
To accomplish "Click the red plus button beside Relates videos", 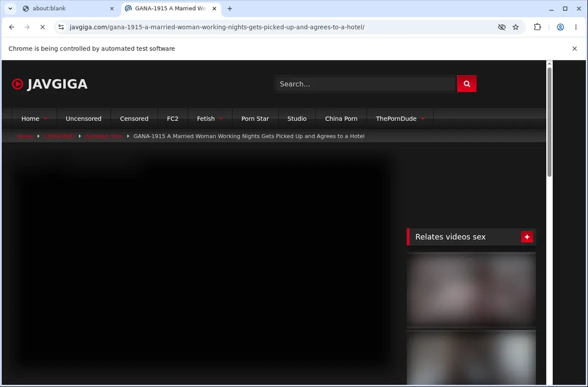I will [527, 237].
